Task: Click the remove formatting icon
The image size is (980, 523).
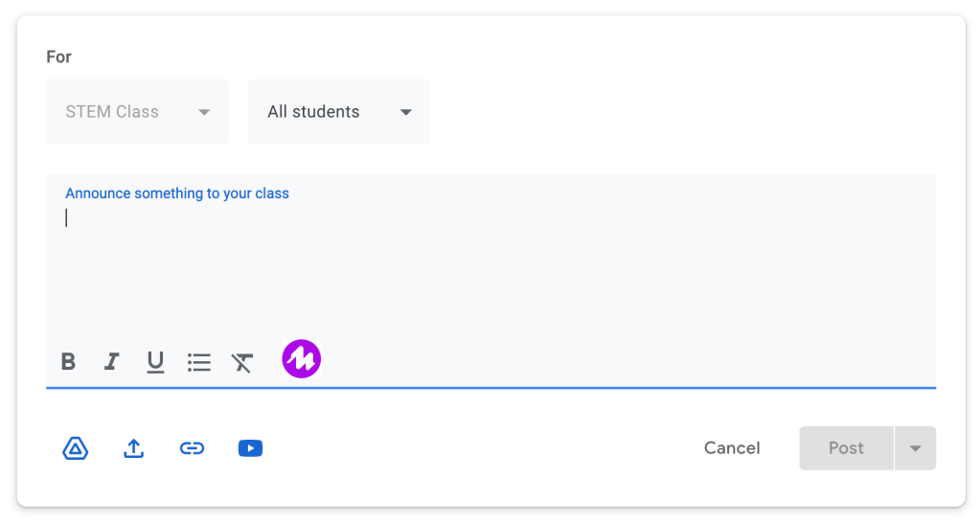Action: pyautogui.click(x=242, y=362)
